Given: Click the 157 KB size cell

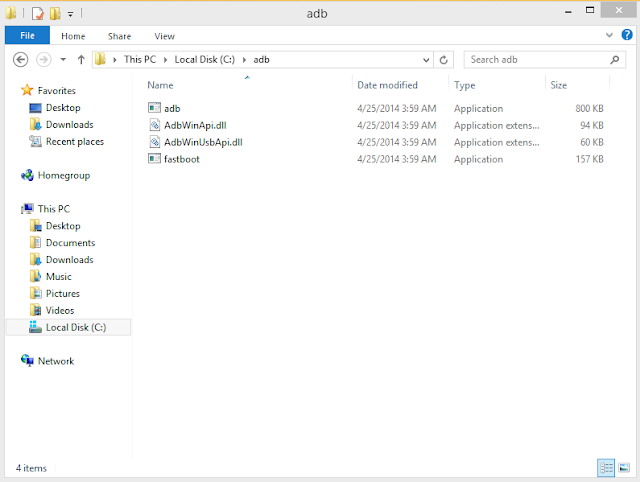Looking at the screenshot, I should tap(589, 159).
